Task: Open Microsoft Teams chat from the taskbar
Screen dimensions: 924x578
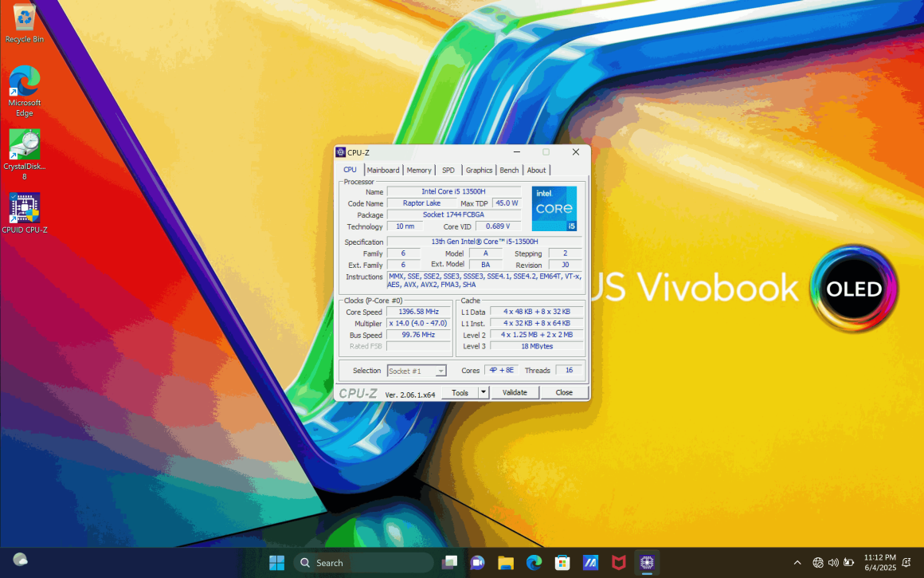Action: click(x=477, y=562)
